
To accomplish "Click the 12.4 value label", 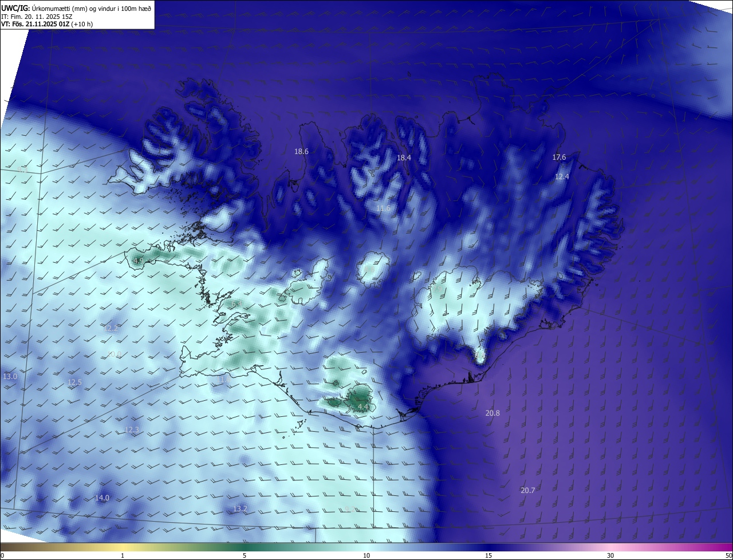I will point(562,177).
